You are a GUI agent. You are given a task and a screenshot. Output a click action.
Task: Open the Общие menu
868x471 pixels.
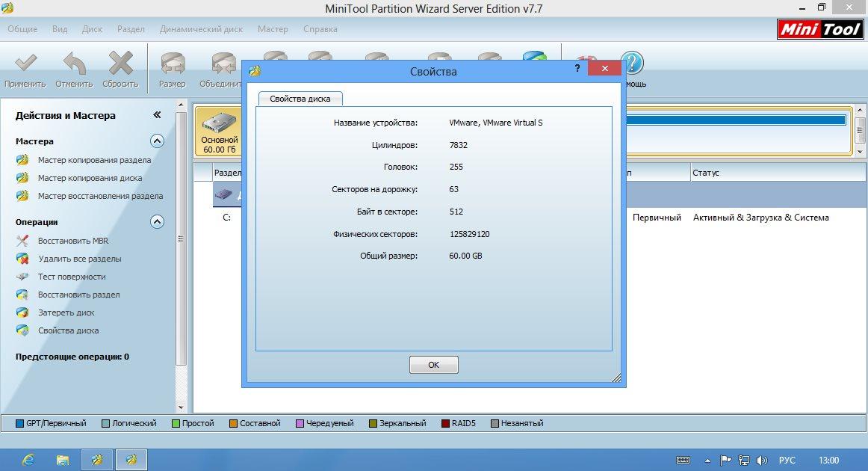22,29
